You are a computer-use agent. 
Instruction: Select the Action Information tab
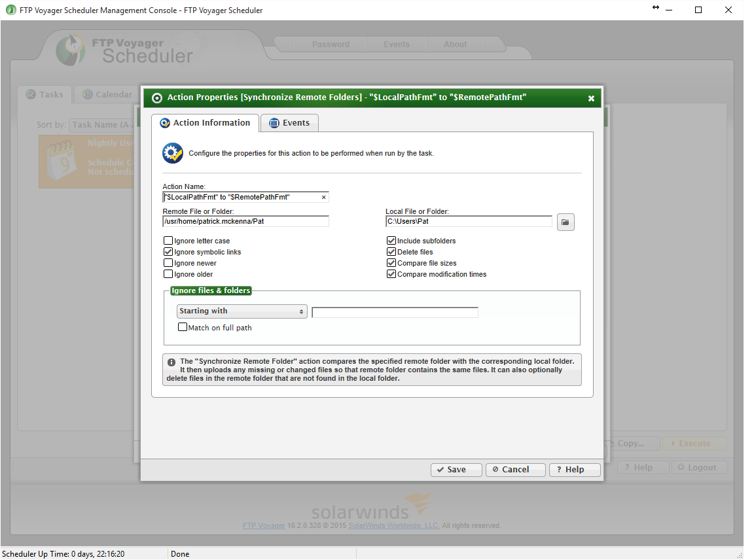coord(206,123)
